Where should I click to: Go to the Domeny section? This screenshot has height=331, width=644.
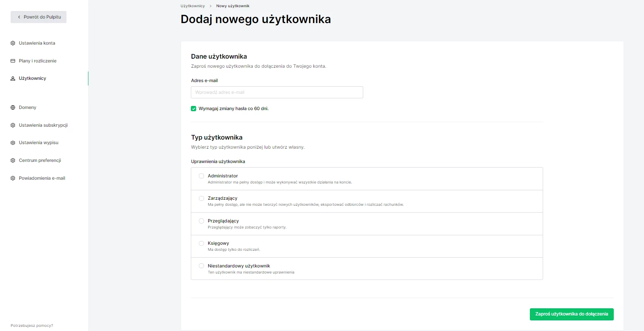[x=28, y=107]
